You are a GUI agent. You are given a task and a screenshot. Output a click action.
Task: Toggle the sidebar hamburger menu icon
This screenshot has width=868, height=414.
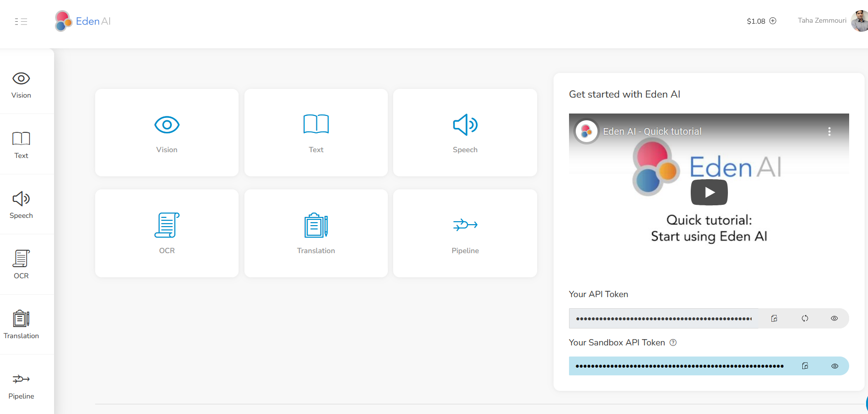(21, 21)
